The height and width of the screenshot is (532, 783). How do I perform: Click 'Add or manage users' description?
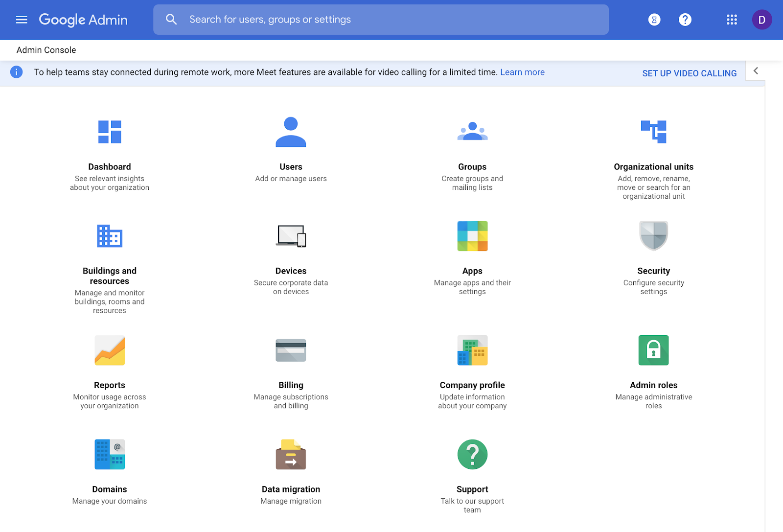click(x=291, y=179)
